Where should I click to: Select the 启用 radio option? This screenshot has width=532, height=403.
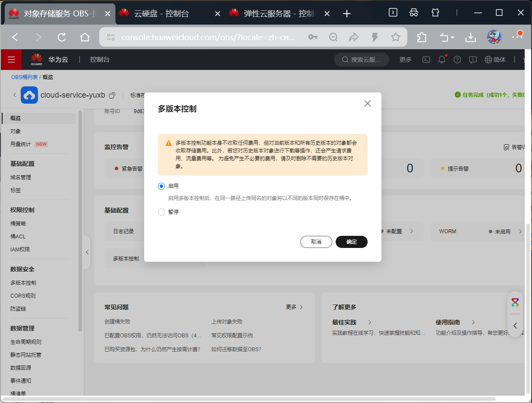pos(161,186)
